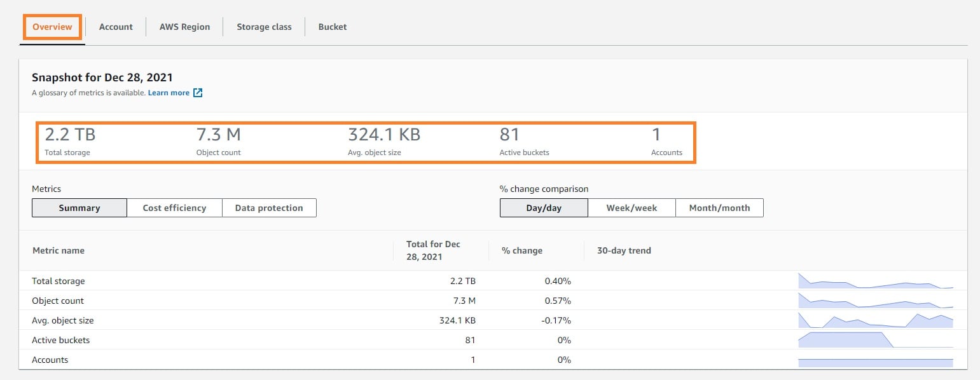This screenshot has width=980, height=380.
Task: Switch to the Overview tab
Action: [x=53, y=27]
